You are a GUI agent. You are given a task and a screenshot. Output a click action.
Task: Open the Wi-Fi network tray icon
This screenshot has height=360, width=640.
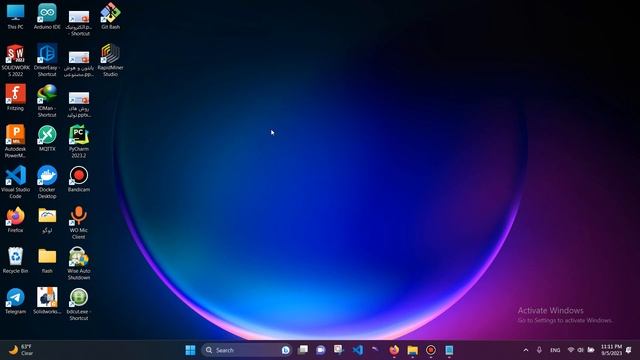[x=571, y=350]
